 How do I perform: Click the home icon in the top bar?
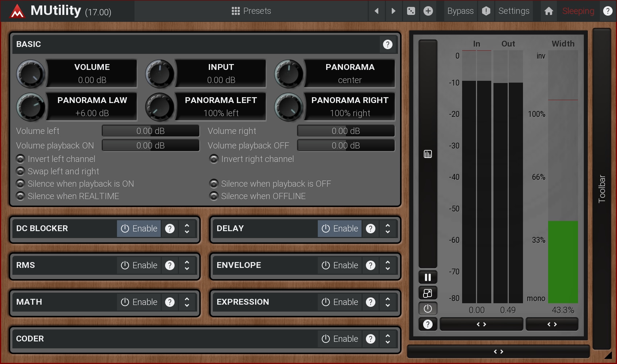pos(548,11)
